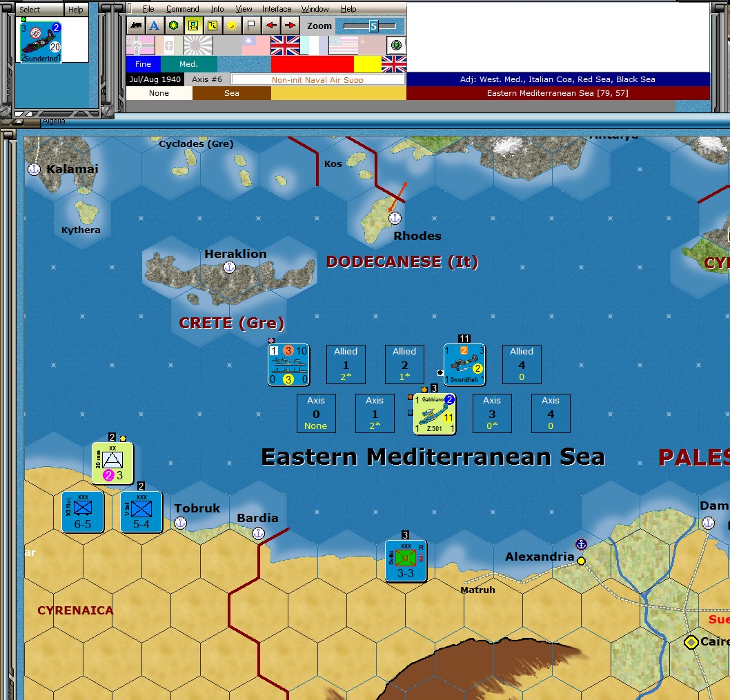Click the Heraklion port anchor symbol
730x700 pixels.
click(229, 267)
